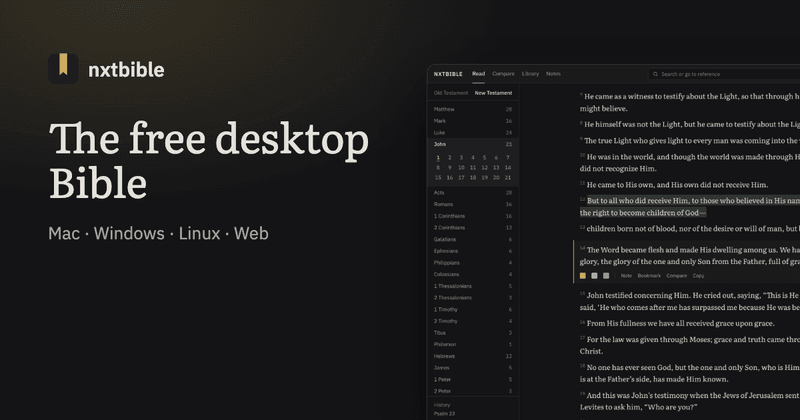The height and width of the screenshot is (420, 800).
Task: Open the book of Hebrews
Action: (472, 356)
